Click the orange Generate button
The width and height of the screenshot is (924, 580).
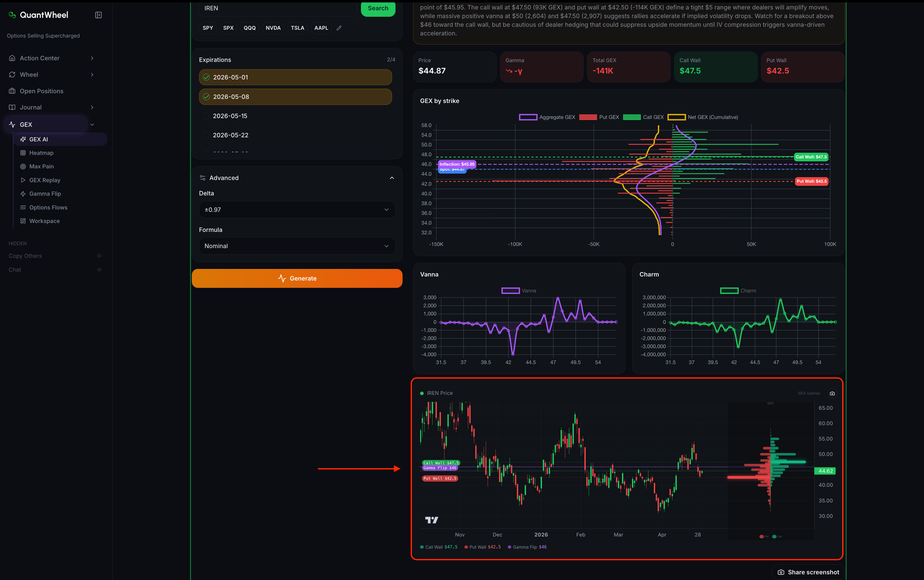coord(297,278)
